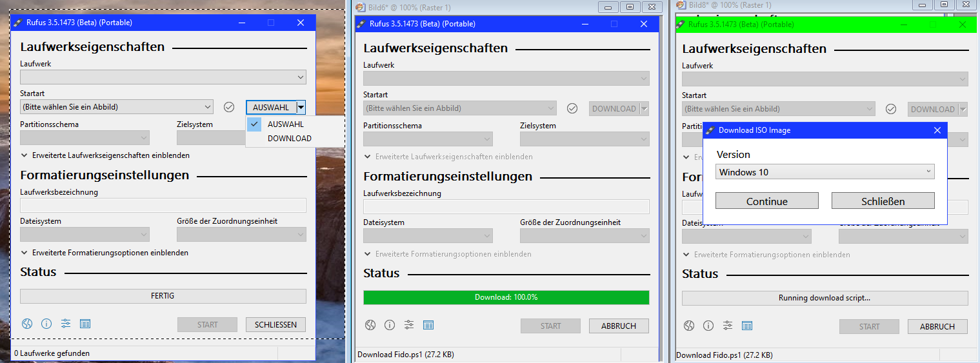
Task: Show log icon in middle Rufus window
Action: 428,326
